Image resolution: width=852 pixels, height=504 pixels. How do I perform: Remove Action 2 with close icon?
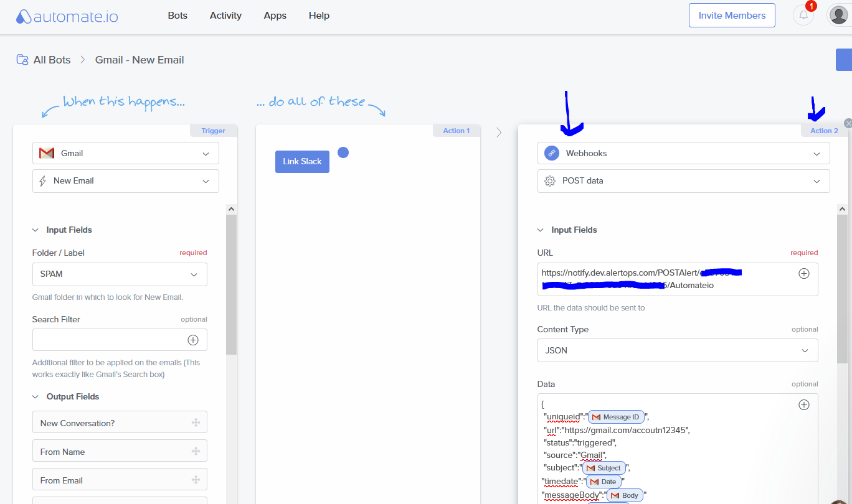[x=848, y=123]
